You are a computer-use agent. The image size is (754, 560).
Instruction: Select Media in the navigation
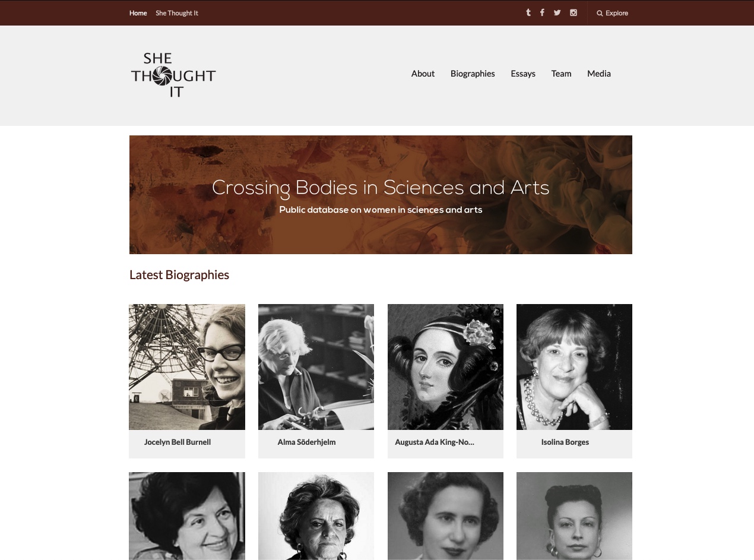(599, 74)
